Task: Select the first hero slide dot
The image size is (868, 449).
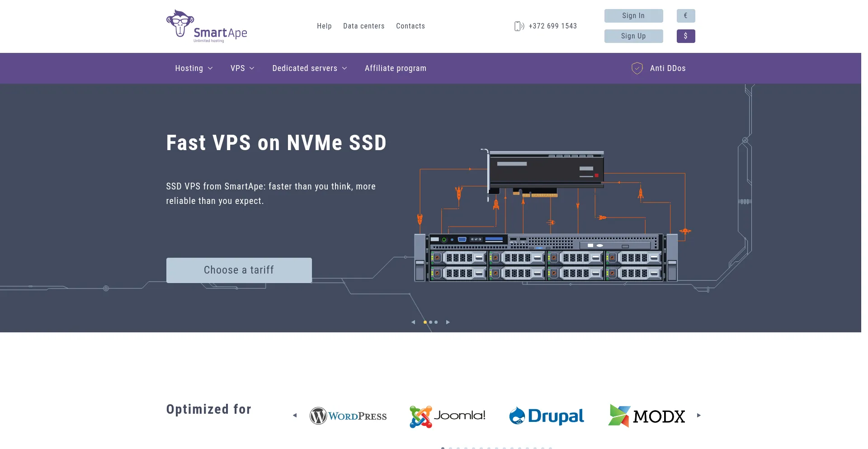Action: (x=425, y=322)
